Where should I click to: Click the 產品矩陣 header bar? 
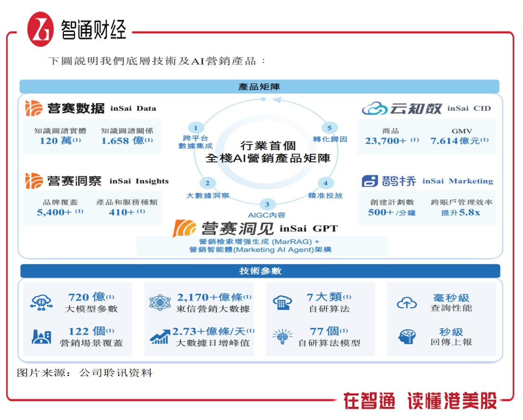(259, 87)
